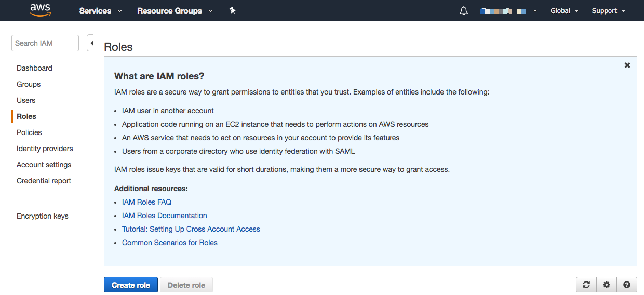Open the notifications bell icon
This screenshot has height=295, width=644.
464,11
